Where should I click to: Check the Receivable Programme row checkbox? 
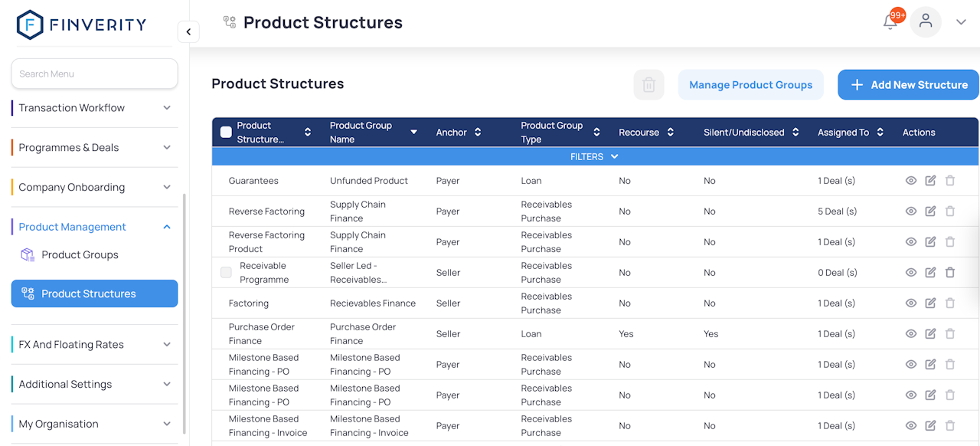226,272
